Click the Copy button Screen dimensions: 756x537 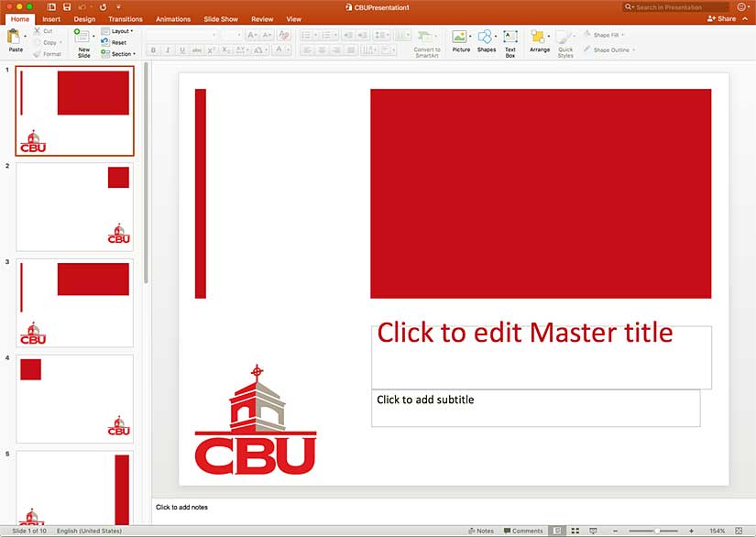[x=47, y=42]
